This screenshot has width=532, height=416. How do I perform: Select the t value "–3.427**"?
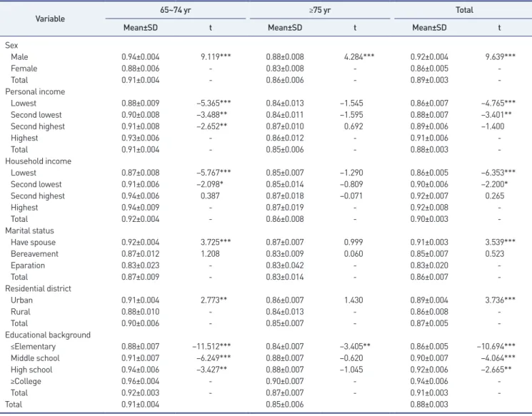pos(212,370)
